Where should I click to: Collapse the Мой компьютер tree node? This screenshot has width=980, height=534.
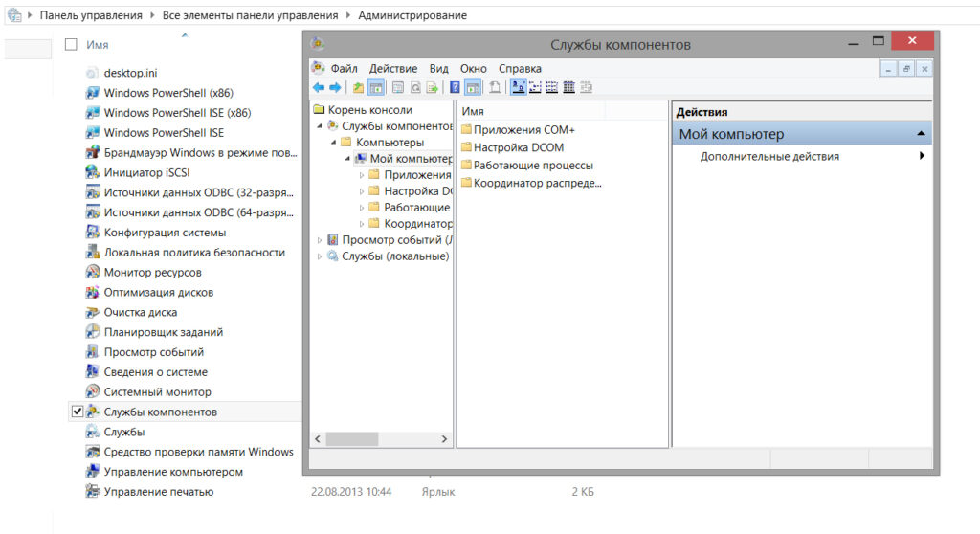coord(347,159)
